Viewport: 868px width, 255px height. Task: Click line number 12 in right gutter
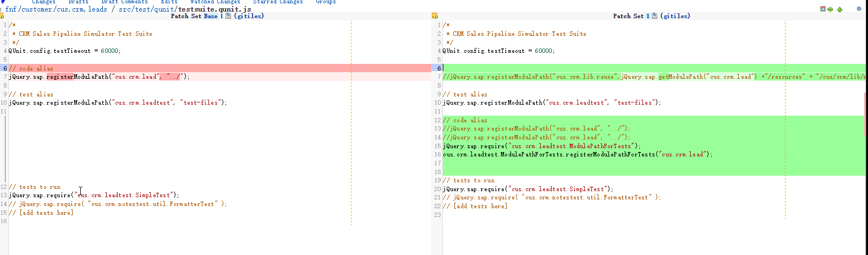[x=438, y=120]
